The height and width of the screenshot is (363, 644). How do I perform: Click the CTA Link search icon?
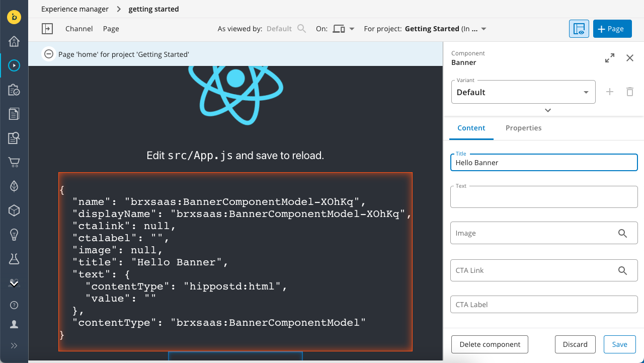pos(623,270)
